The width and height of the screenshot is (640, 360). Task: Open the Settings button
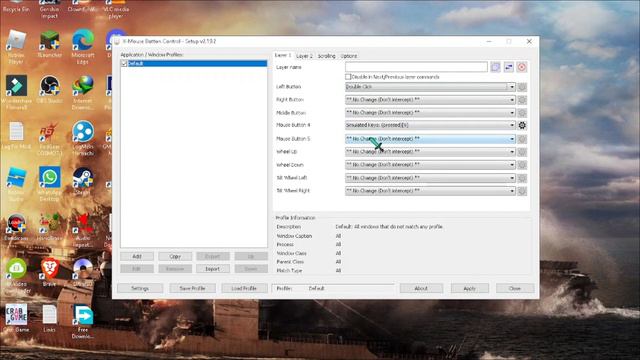(x=140, y=288)
